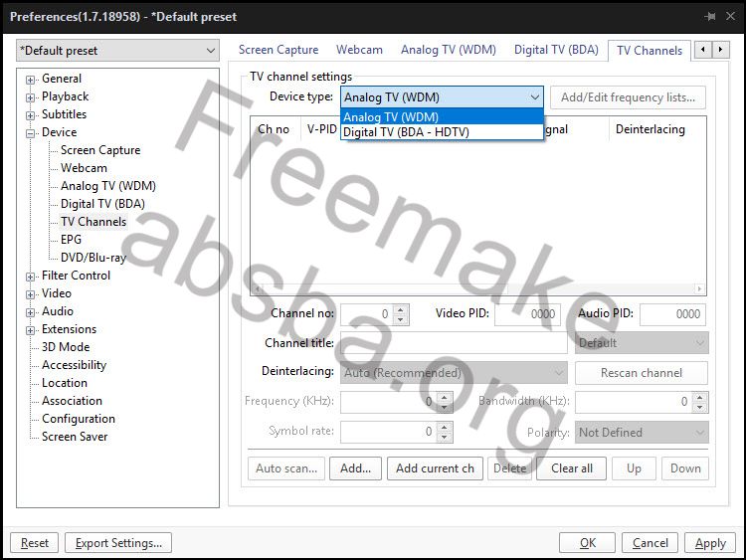Click the Delete channel button
The width and height of the screenshot is (746, 560).
click(509, 468)
